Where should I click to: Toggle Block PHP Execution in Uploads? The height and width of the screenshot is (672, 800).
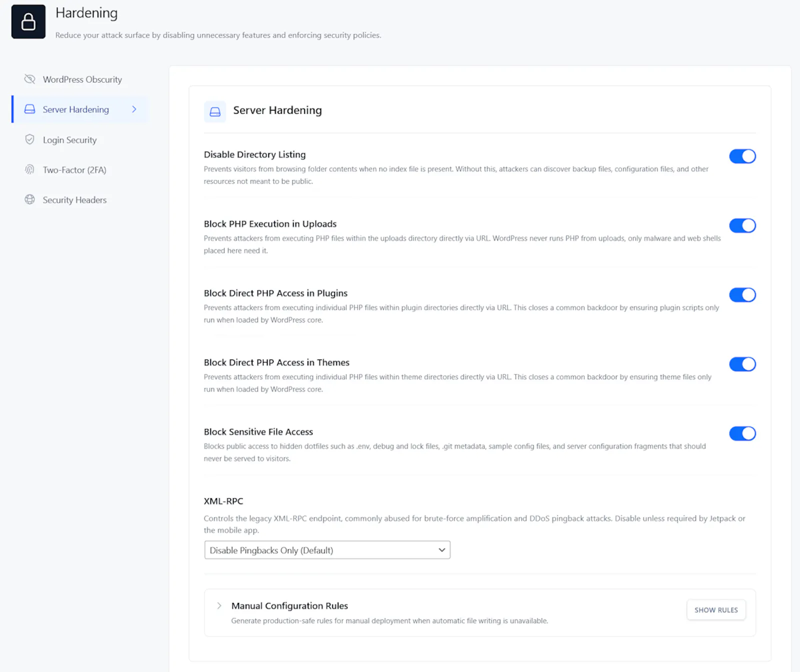[742, 225]
